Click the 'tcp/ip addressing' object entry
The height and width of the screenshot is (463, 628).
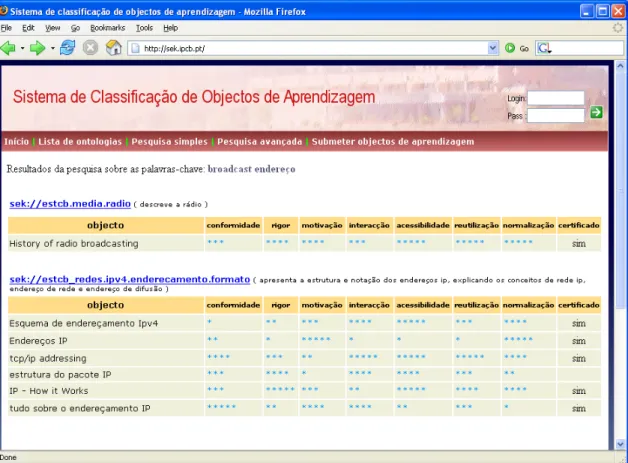(x=48, y=358)
